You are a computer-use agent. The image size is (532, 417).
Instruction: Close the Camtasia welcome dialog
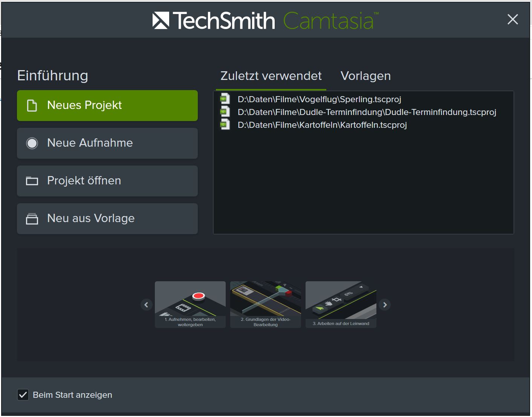point(513,20)
